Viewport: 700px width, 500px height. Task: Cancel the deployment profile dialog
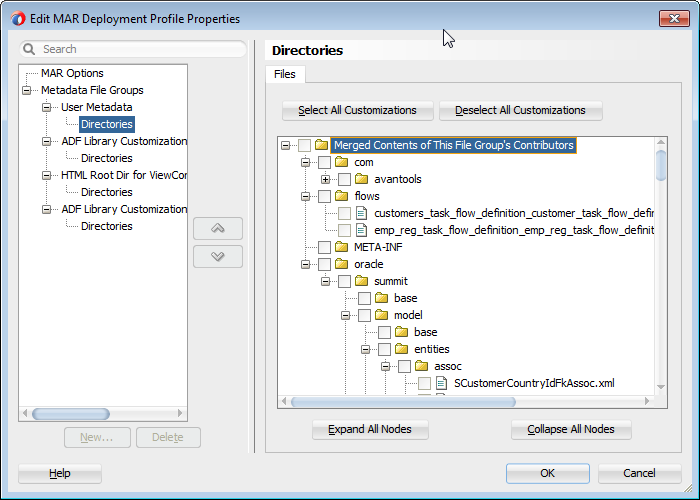(639, 473)
